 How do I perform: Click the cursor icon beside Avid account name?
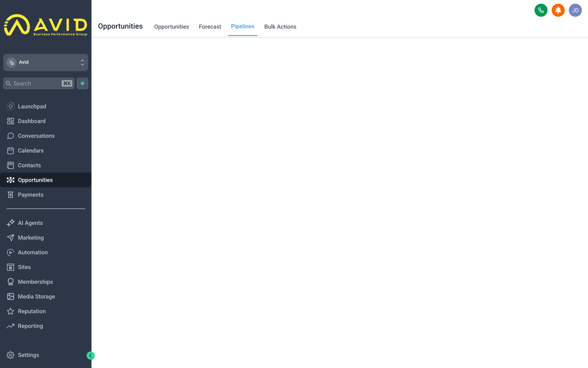[11, 63]
